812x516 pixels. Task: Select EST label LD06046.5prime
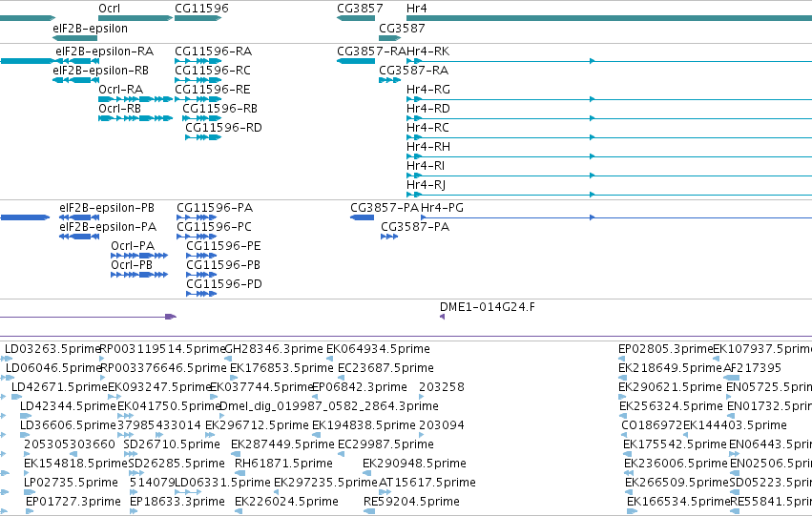point(53,368)
